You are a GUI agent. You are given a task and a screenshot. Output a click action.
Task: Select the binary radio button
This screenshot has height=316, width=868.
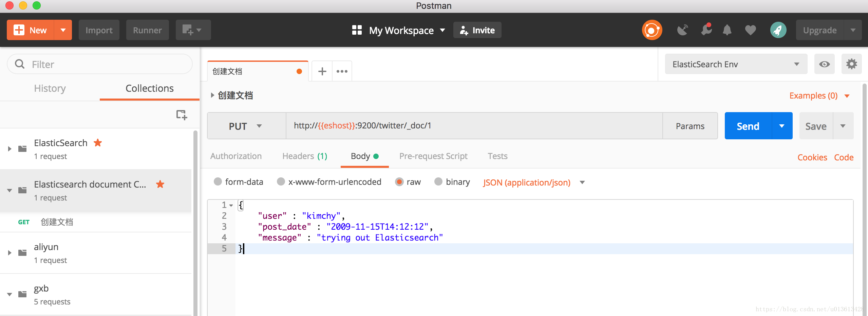coord(438,182)
